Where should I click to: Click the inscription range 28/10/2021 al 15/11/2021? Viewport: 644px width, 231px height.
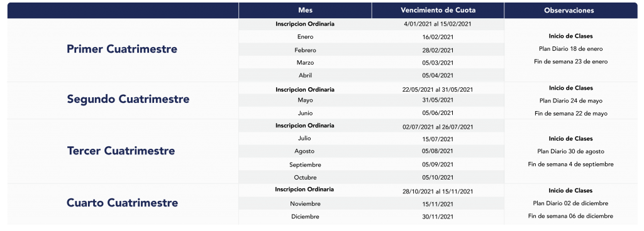pos(438,191)
